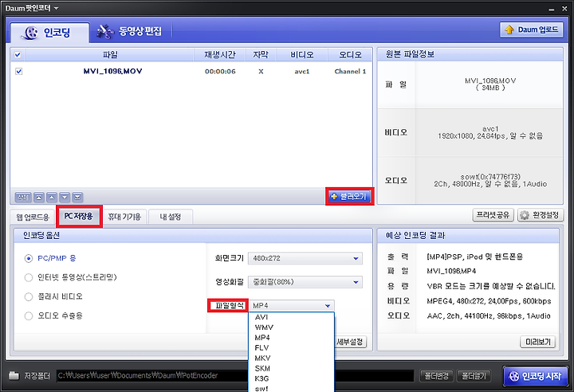Click the 삭제 delete button below the file list
This screenshot has height=392, width=574.
click(23, 198)
